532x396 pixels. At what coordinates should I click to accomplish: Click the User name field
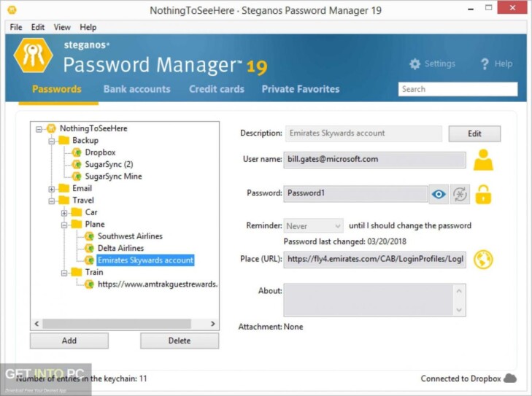click(x=374, y=160)
